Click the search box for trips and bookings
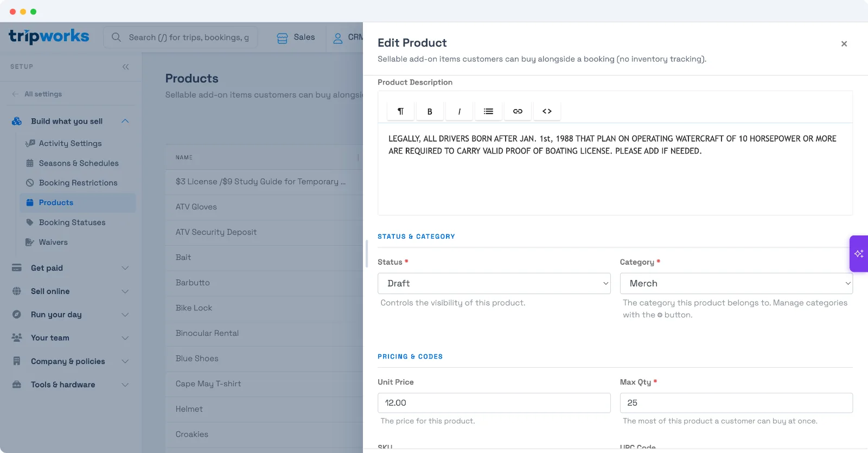 [x=181, y=37]
